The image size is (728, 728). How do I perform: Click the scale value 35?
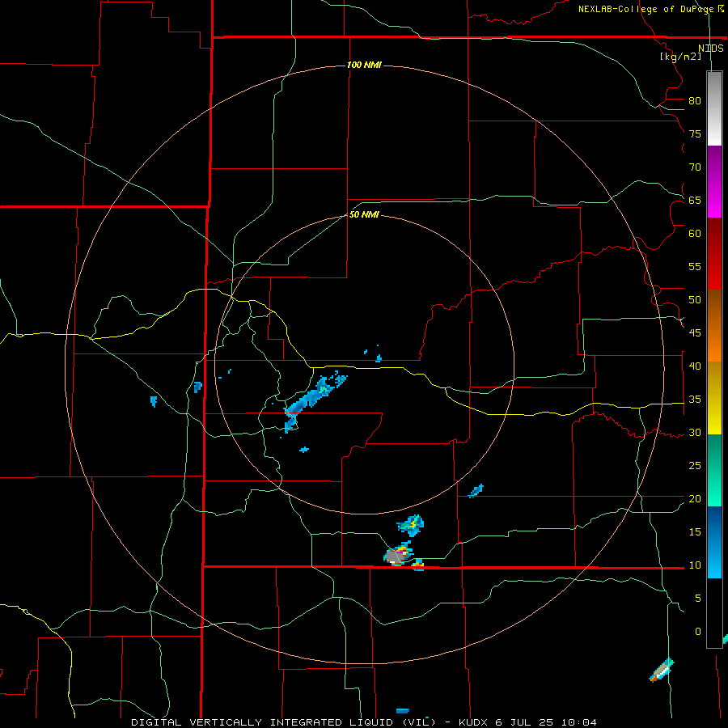pos(695,400)
